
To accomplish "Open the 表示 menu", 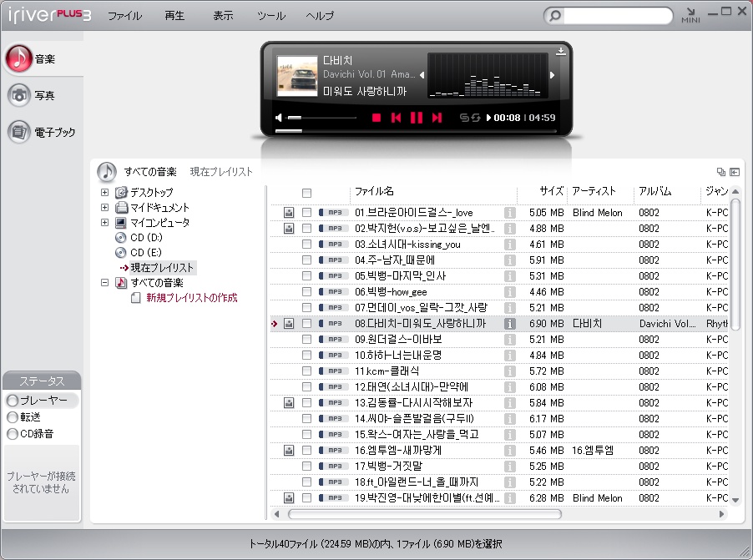I will point(223,16).
